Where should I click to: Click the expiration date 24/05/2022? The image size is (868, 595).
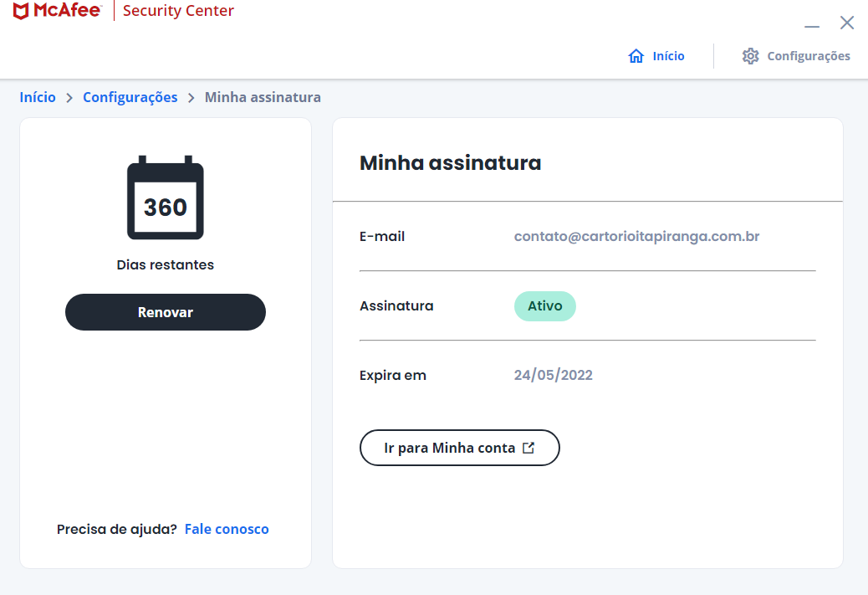tap(553, 375)
